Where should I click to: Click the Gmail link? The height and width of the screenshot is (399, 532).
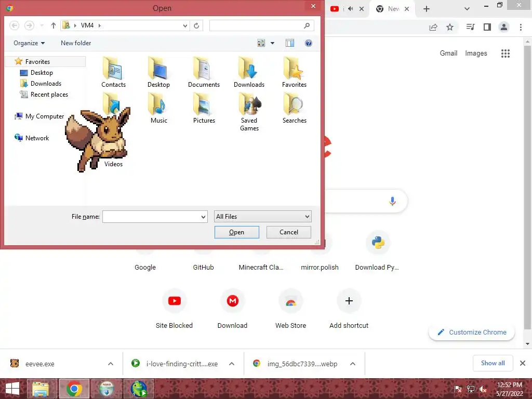(448, 54)
